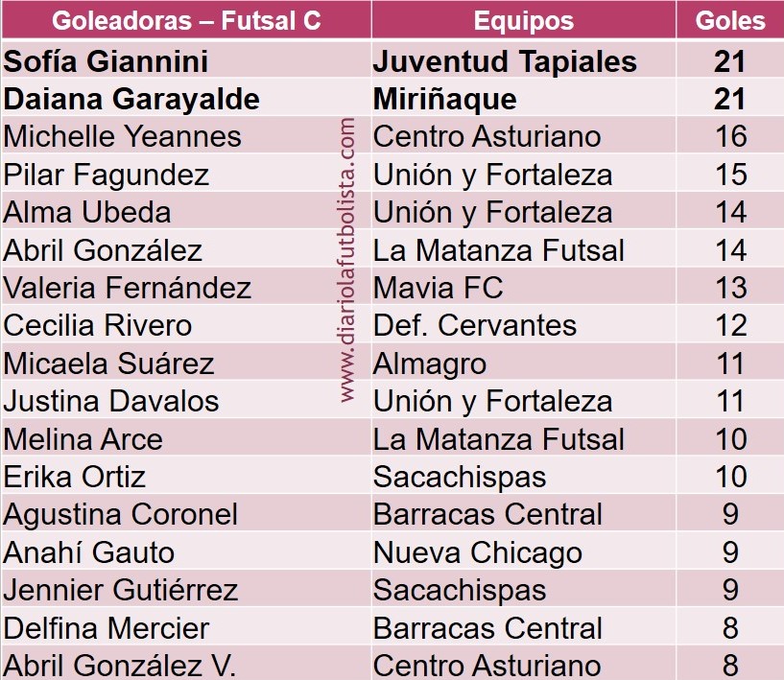Image resolution: width=784 pixels, height=680 pixels.
Task: Click the Almagro team cell
Action: (524, 363)
